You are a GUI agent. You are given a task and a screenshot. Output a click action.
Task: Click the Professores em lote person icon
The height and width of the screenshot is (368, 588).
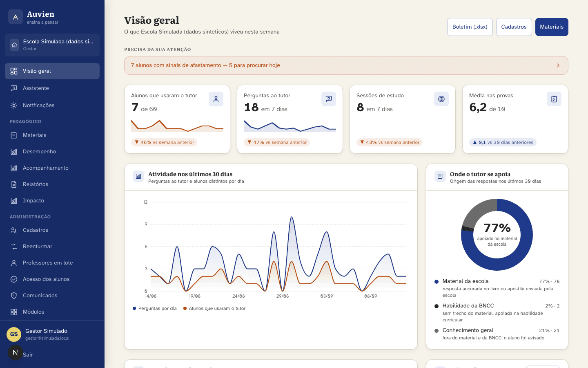14,263
